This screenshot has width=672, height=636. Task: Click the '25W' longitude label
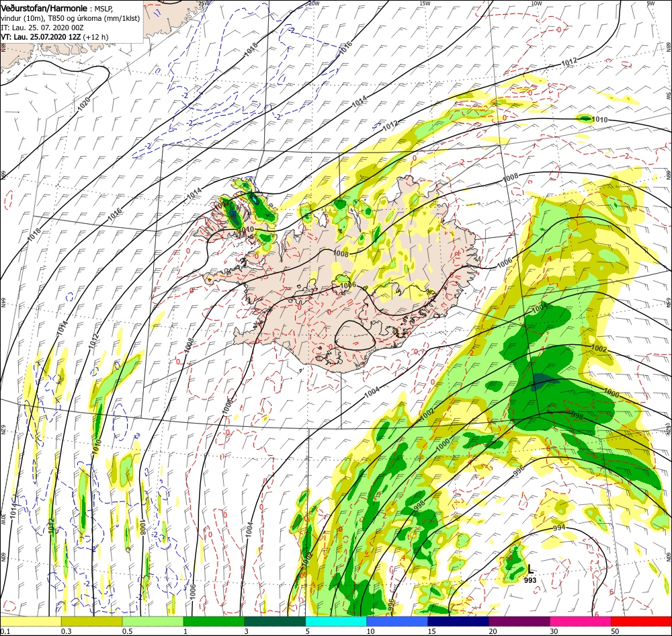click(x=204, y=3)
